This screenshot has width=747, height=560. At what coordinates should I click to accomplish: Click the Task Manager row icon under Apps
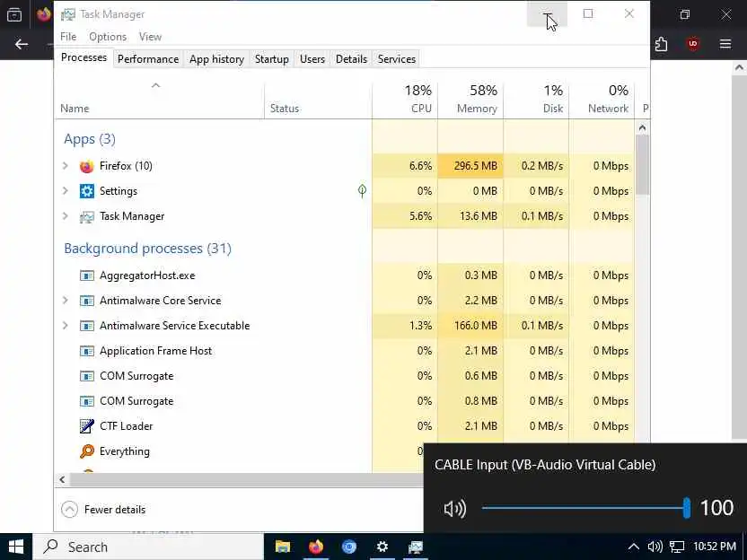[x=87, y=216]
